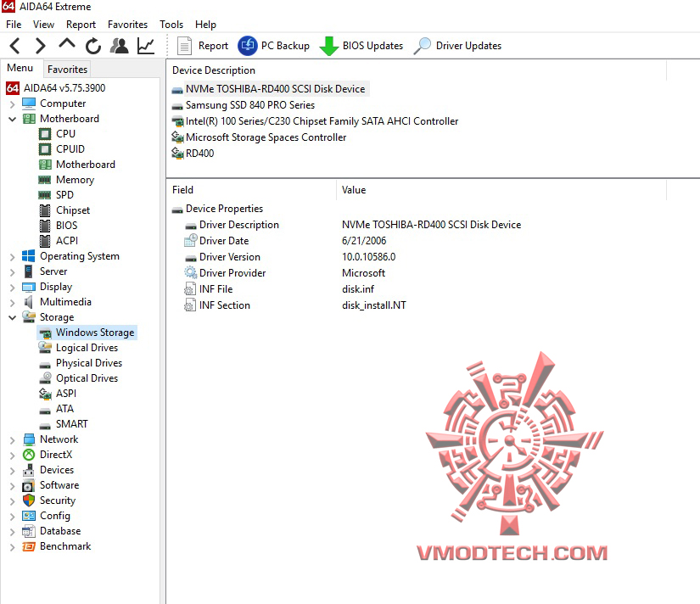
Task: Open the user manager toolbar icon
Action: [119, 46]
